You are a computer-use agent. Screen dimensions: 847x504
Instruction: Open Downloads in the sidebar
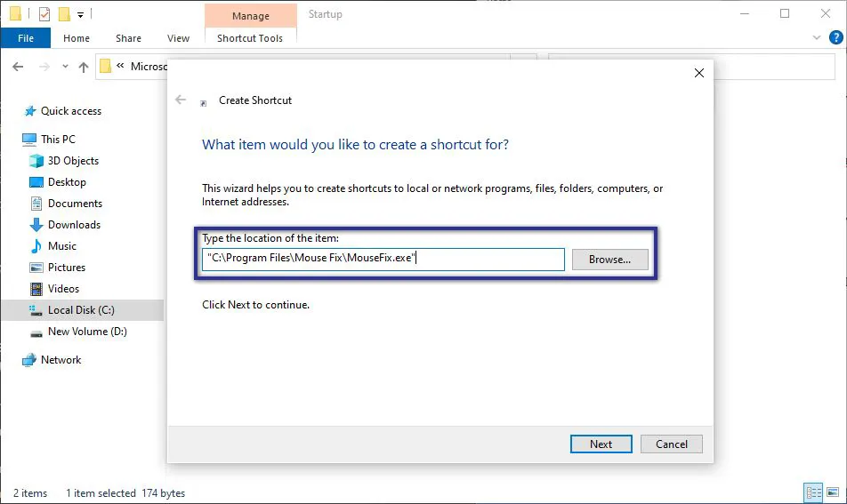[x=74, y=225]
